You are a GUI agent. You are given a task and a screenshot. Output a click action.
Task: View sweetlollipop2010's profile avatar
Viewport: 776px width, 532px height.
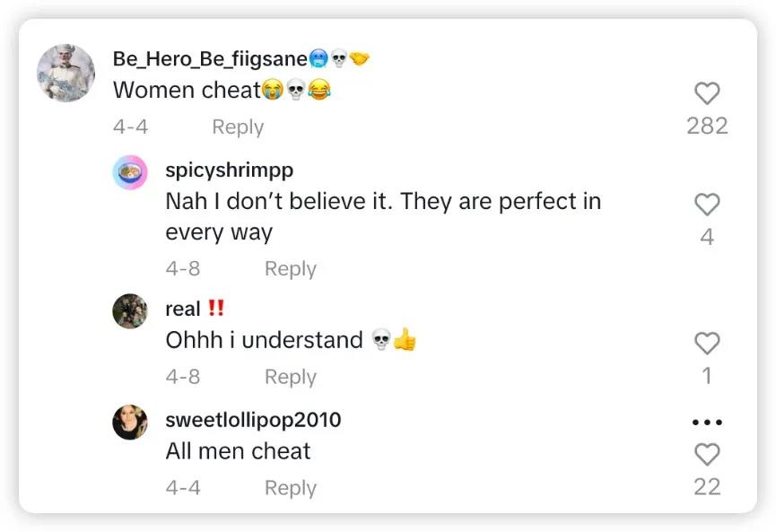click(x=130, y=422)
